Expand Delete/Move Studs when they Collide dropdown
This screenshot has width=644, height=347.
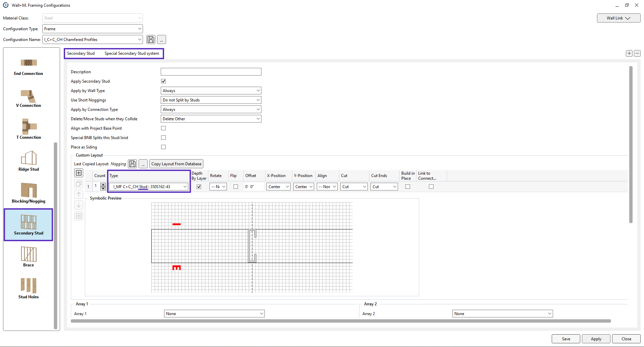(211, 119)
